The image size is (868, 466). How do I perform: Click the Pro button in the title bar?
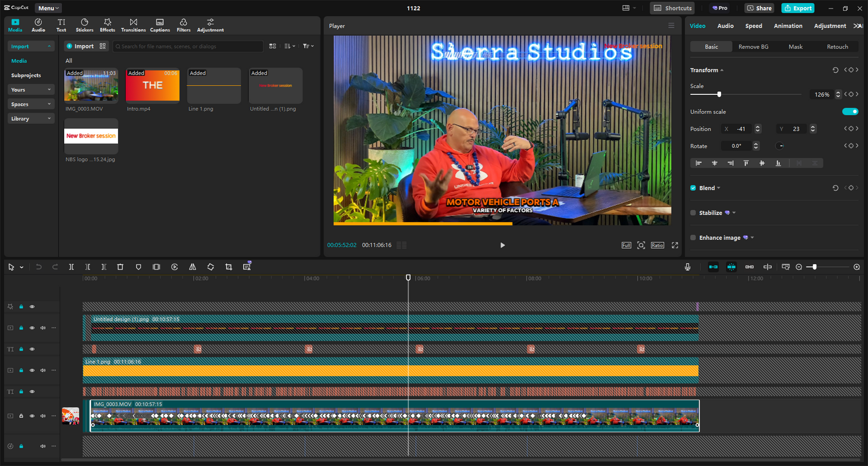(x=720, y=8)
